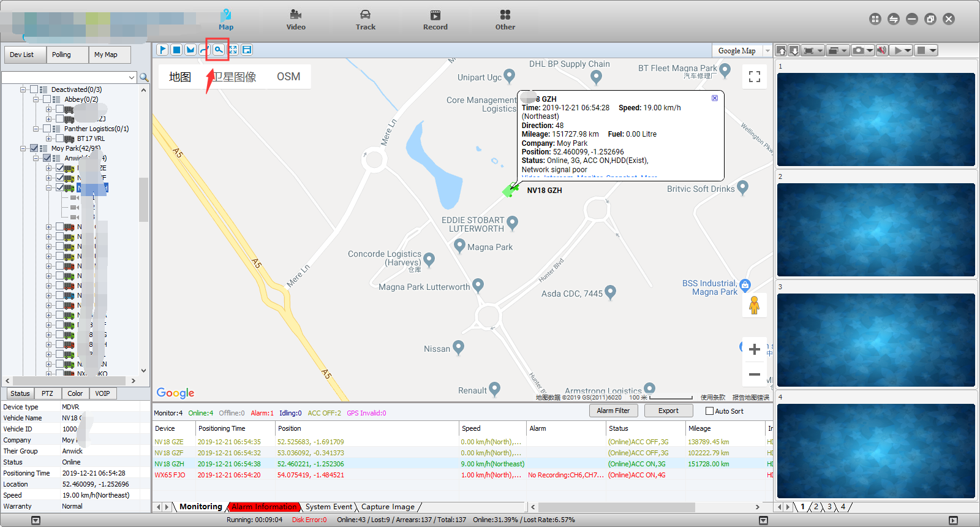
Task: Open the Alarm Information bottom tab
Action: point(265,507)
